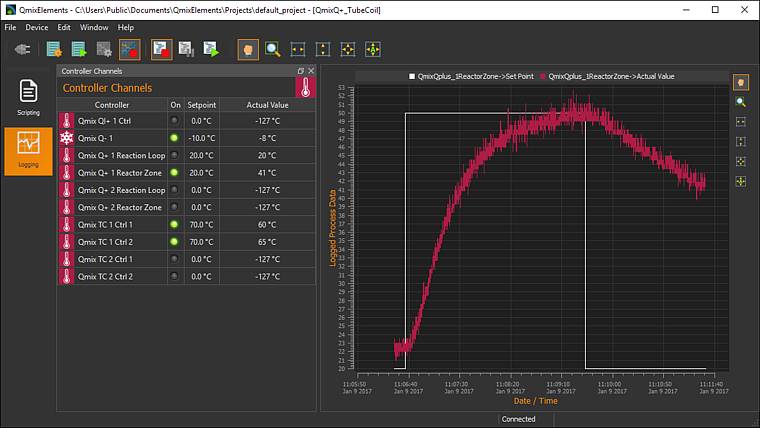
Task: Click the grey grid-with-gear toolbar icon
Action: pos(104,49)
